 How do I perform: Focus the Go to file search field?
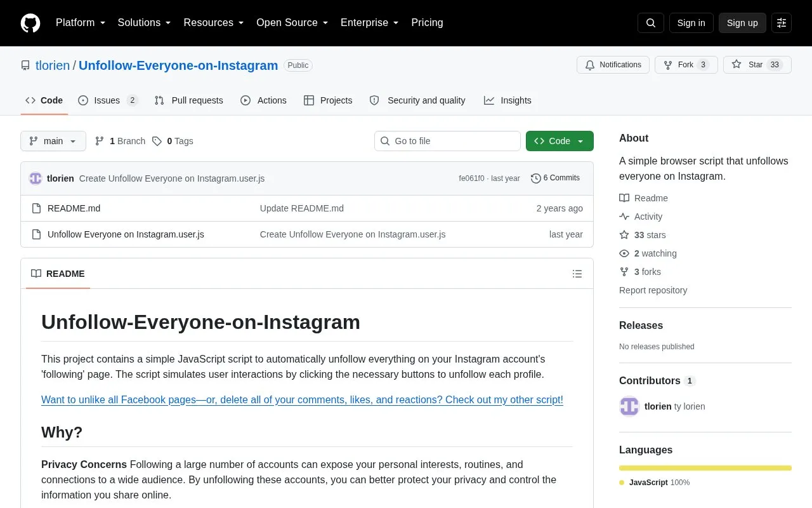[x=447, y=141]
